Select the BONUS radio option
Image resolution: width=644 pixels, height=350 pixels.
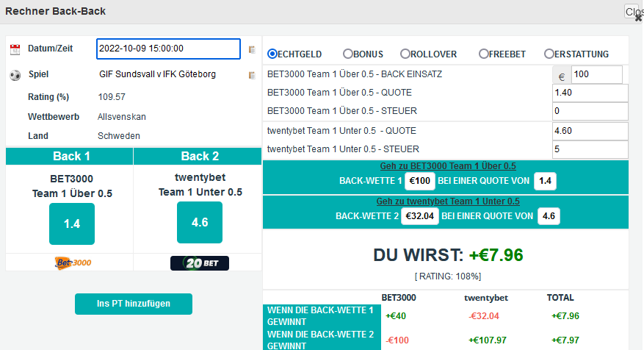pyautogui.click(x=348, y=54)
